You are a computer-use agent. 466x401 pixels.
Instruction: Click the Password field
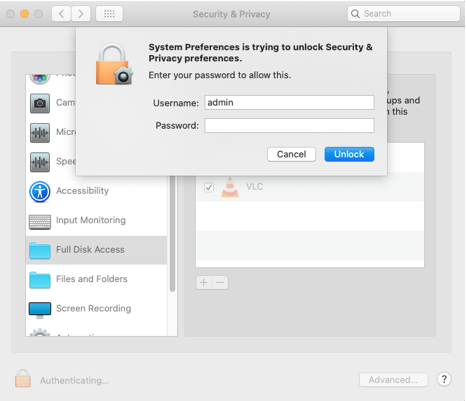pyautogui.click(x=289, y=126)
